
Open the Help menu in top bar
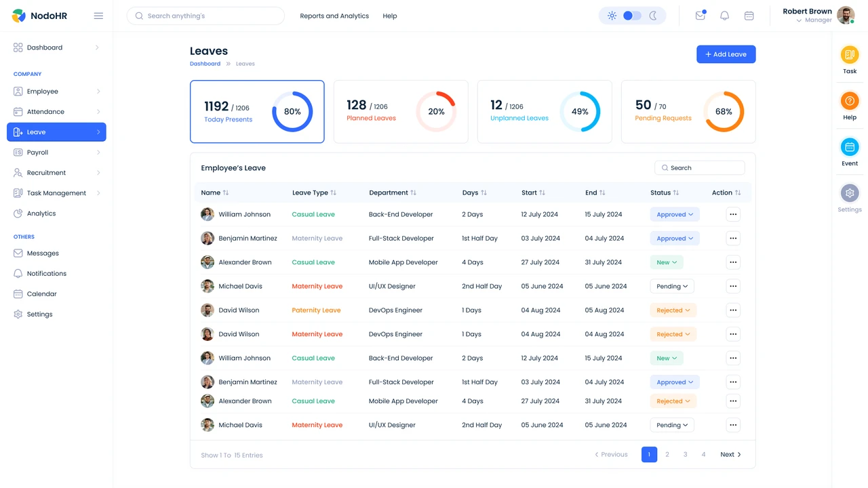390,16
